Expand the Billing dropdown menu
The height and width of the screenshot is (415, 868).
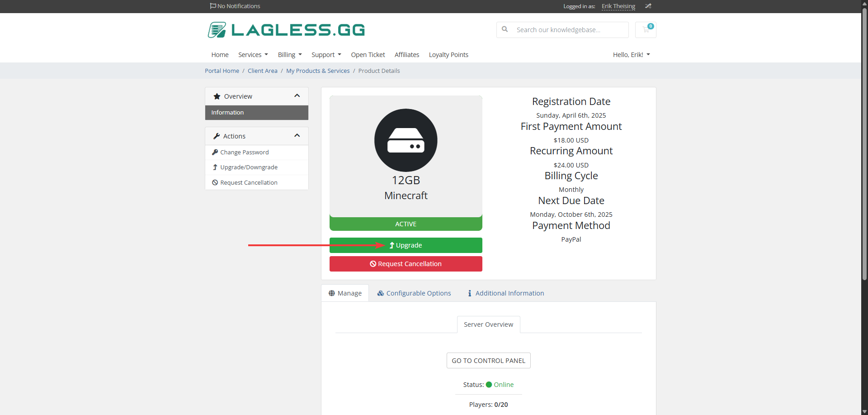click(x=289, y=55)
